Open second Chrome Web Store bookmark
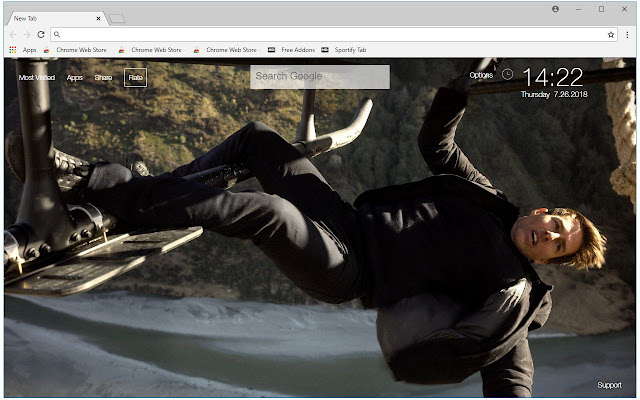 151,50
